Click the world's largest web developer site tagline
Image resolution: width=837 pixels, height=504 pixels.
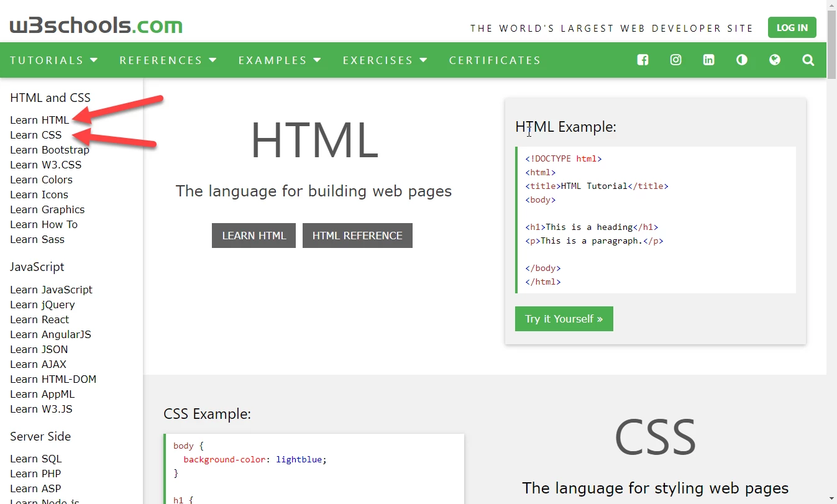611,28
